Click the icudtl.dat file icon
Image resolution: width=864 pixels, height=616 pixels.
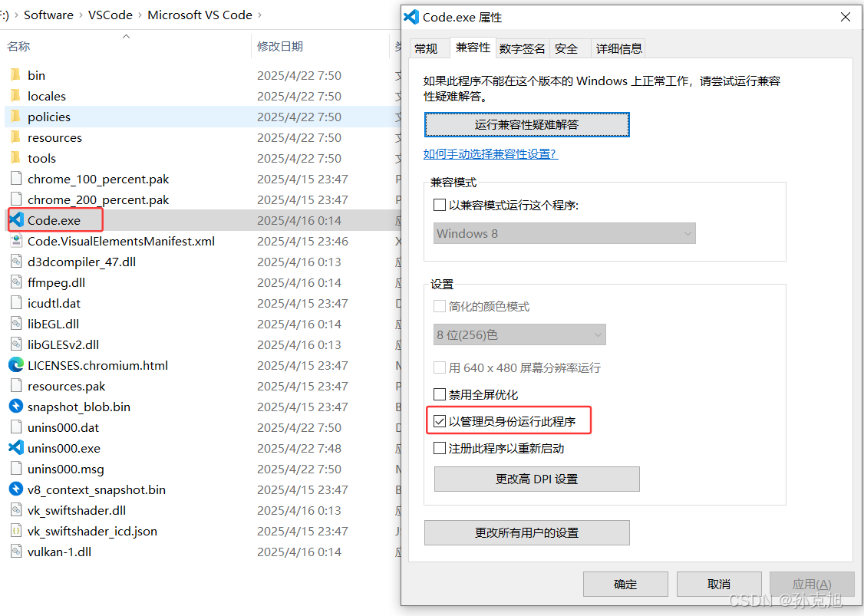(x=17, y=303)
